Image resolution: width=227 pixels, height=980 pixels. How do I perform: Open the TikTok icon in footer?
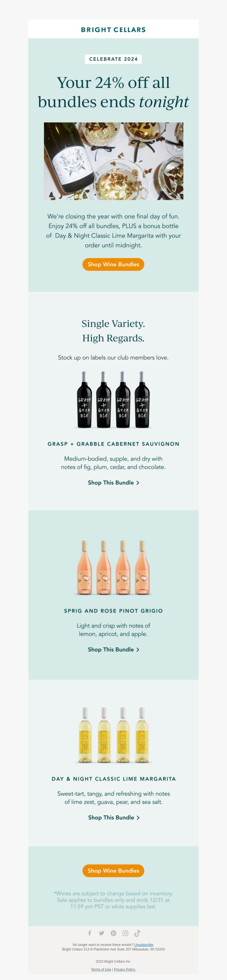(137, 933)
